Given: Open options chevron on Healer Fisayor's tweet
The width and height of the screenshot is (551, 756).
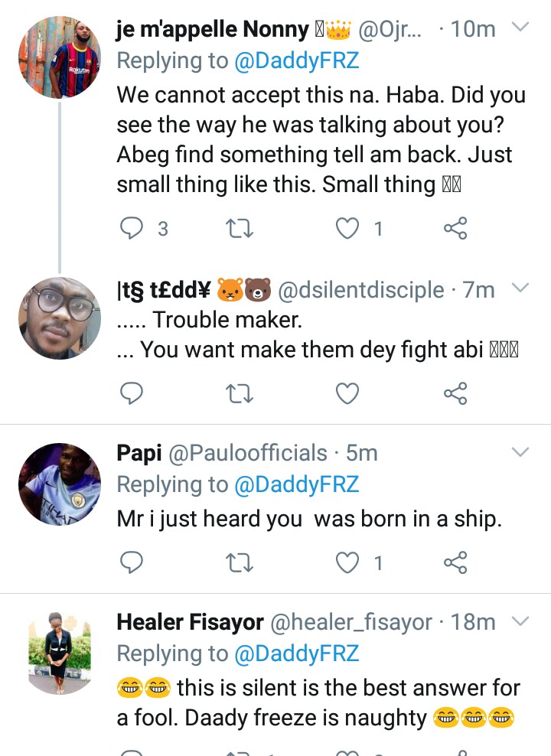Looking at the screenshot, I should coord(520,621).
